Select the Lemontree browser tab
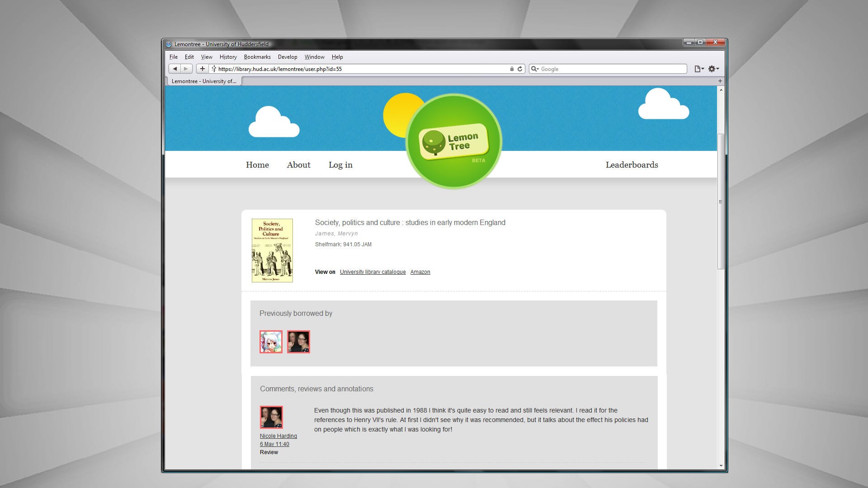The height and width of the screenshot is (488, 868). point(204,81)
